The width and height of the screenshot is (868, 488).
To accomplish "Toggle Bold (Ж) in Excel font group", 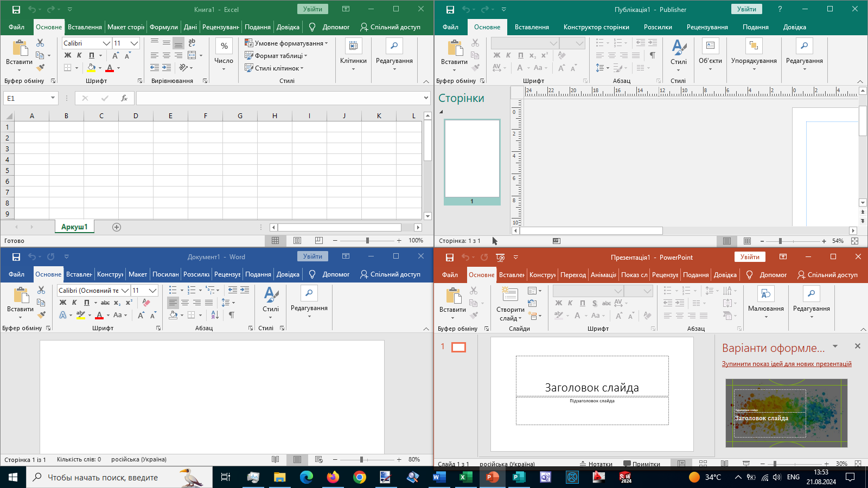I will coord(68,55).
